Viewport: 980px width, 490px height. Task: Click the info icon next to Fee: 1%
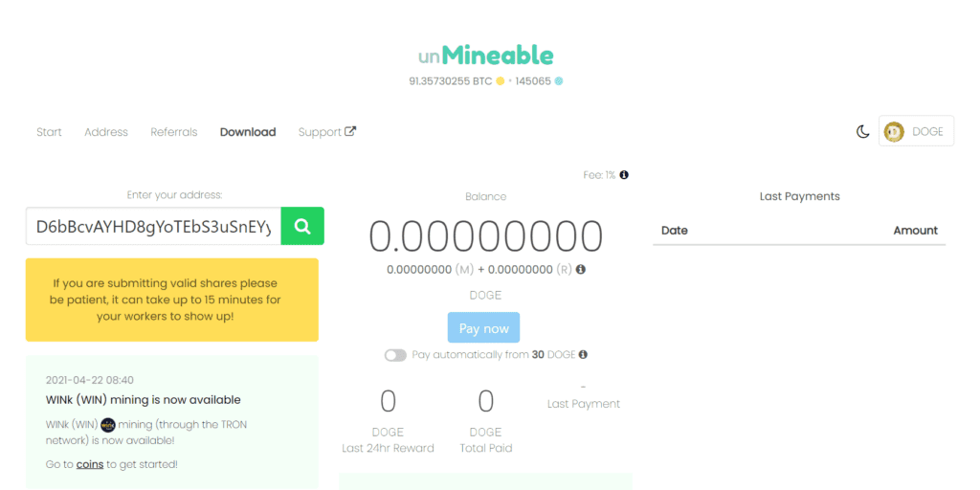(x=624, y=175)
